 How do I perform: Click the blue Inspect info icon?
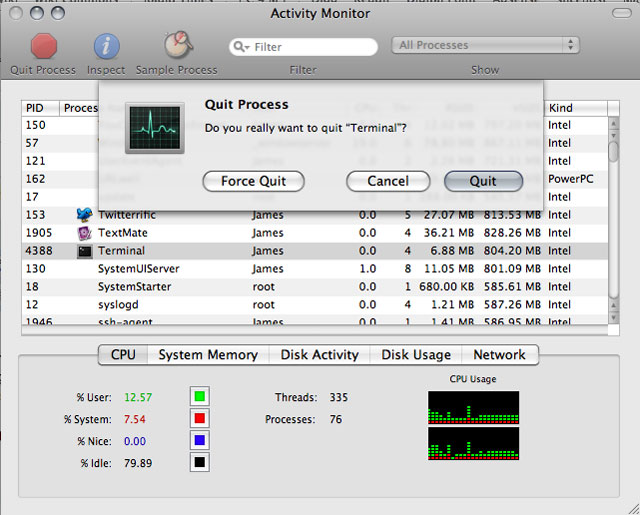click(x=106, y=46)
